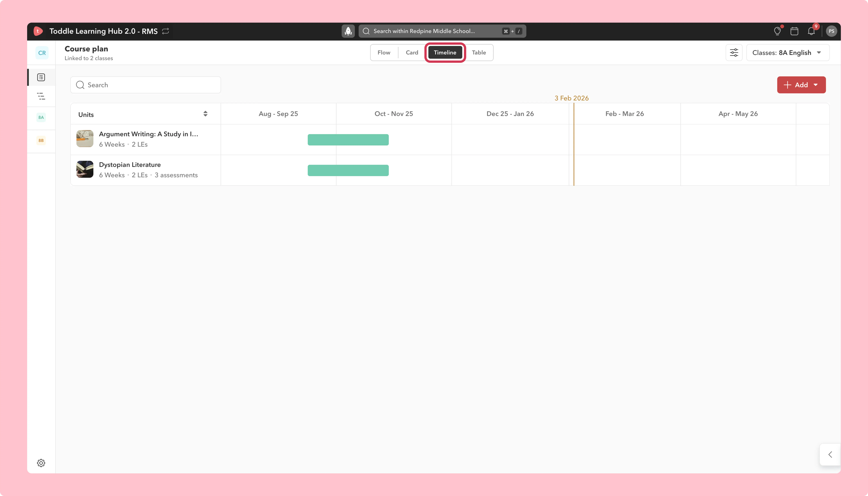Switch to Card view
Image resolution: width=868 pixels, height=496 pixels.
[x=412, y=52]
